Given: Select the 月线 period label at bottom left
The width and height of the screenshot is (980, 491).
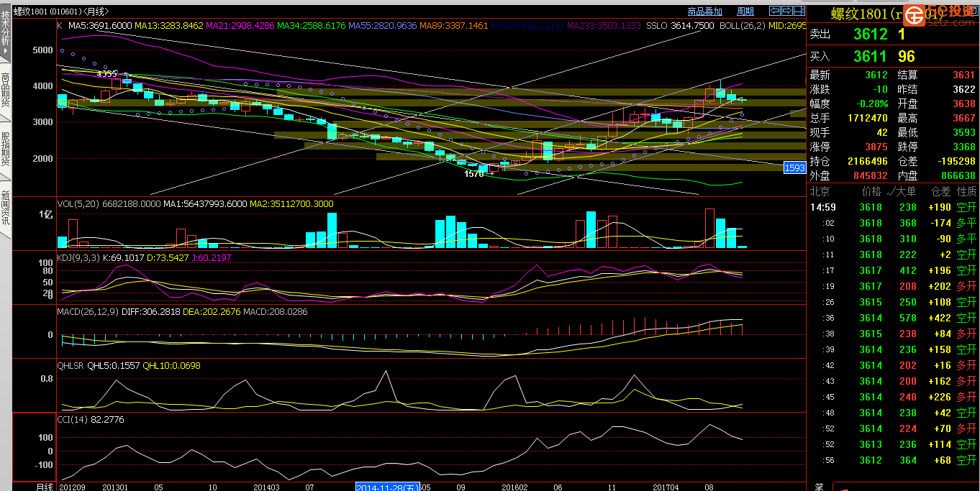Looking at the screenshot, I should 45,487.
